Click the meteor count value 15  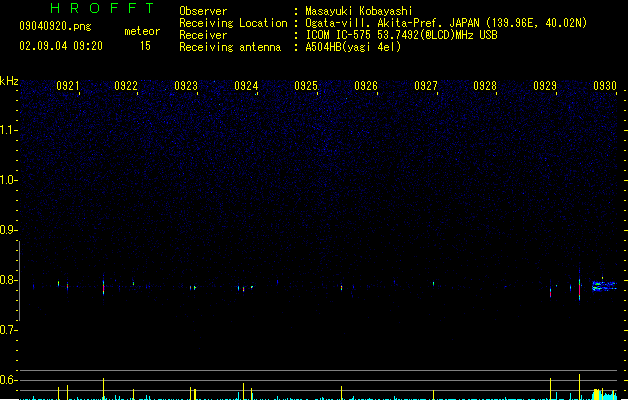pyautogui.click(x=145, y=46)
